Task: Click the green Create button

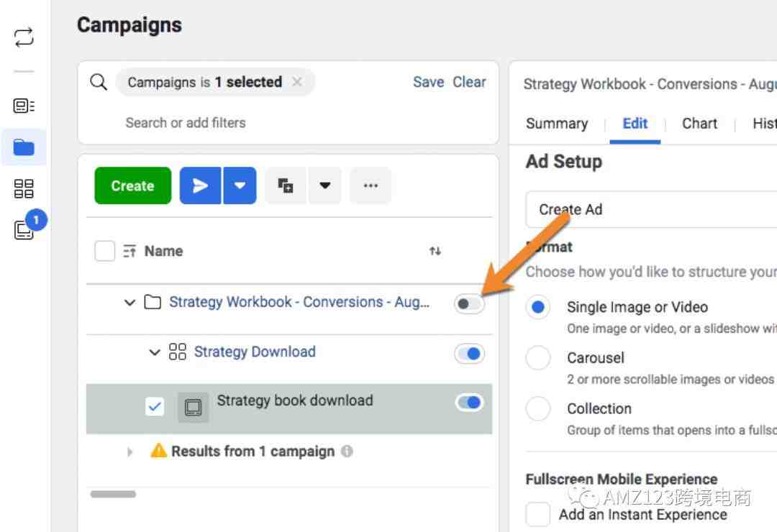Action: [x=132, y=185]
